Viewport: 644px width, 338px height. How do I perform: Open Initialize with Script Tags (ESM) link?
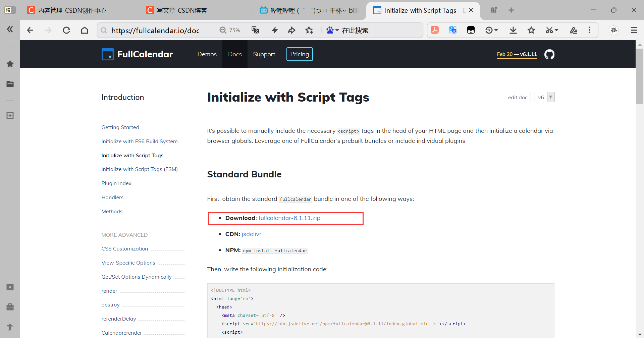tap(140, 169)
